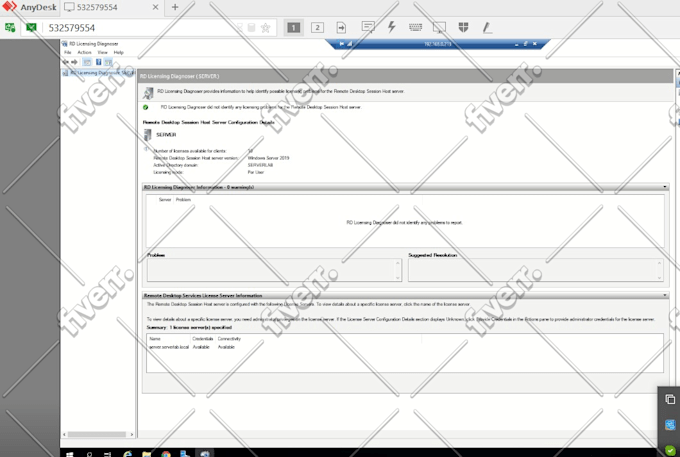The width and height of the screenshot is (680, 457).
Task: Click the green checkmark icon in side panel
Action: pyautogui.click(x=670, y=450)
